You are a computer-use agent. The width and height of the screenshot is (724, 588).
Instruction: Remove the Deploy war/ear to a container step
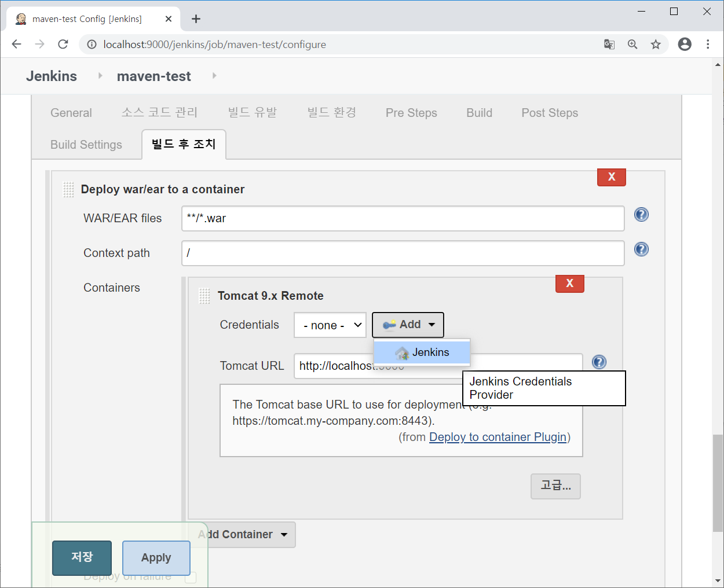click(x=612, y=177)
